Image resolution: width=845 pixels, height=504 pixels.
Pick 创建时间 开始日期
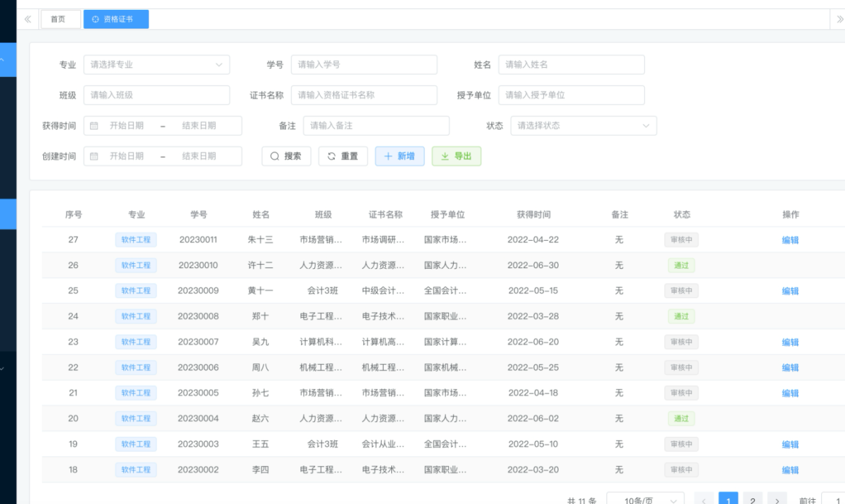pyautogui.click(x=127, y=156)
